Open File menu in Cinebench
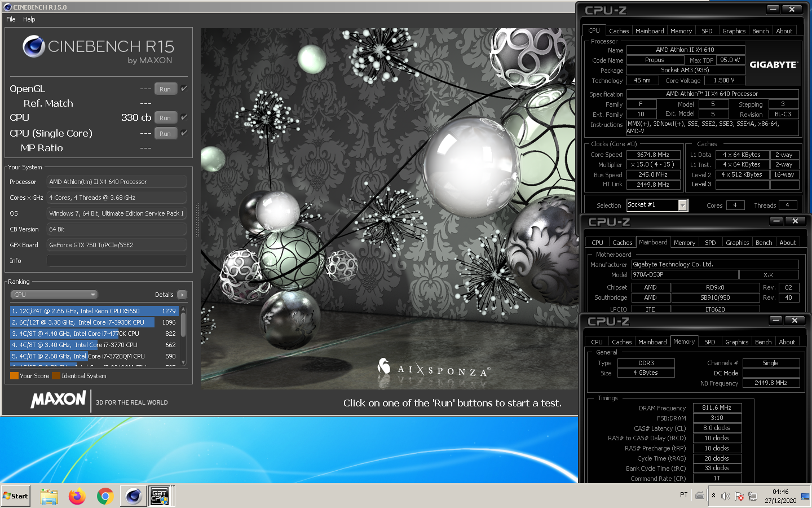The image size is (812, 508). pos(11,19)
